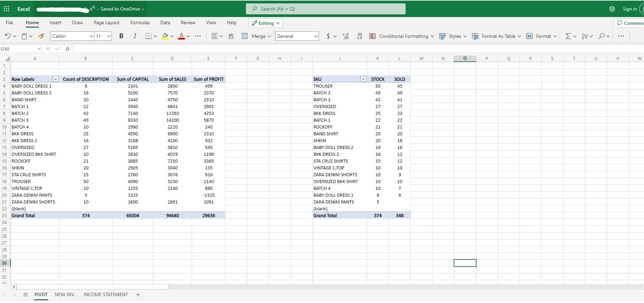Click the Increase Decimal icon
The width and height of the screenshot is (644, 303).
tap(346, 36)
